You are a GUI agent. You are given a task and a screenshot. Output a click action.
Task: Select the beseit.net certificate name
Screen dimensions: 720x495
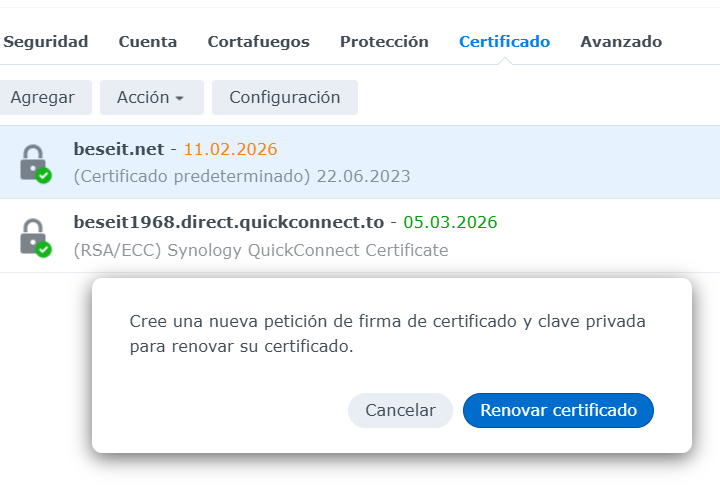[x=118, y=149]
